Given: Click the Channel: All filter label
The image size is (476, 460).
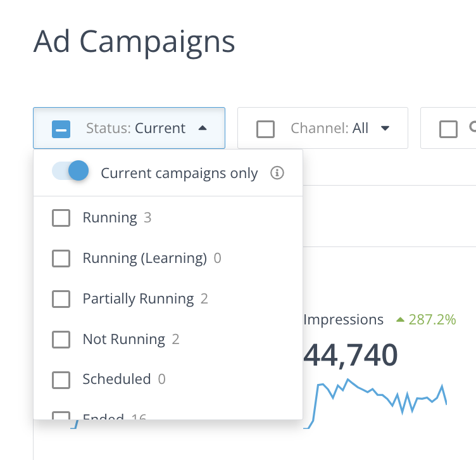Looking at the screenshot, I should [329, 129].
